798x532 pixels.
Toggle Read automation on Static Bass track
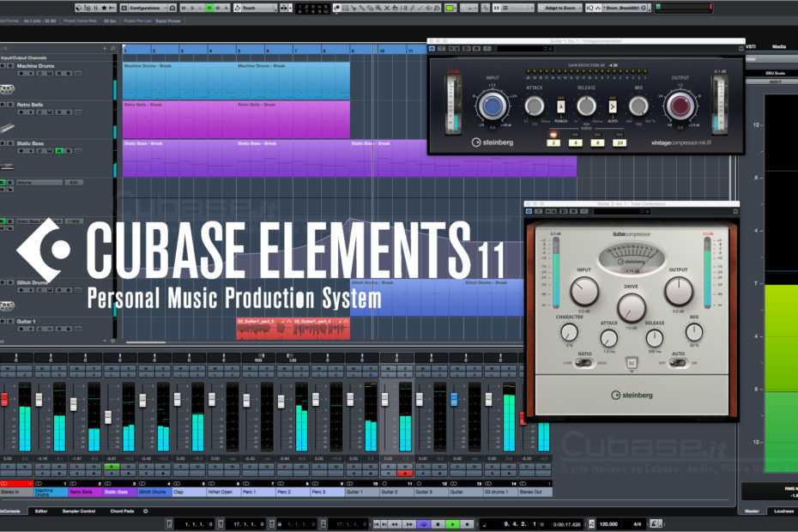coord(59,151)
